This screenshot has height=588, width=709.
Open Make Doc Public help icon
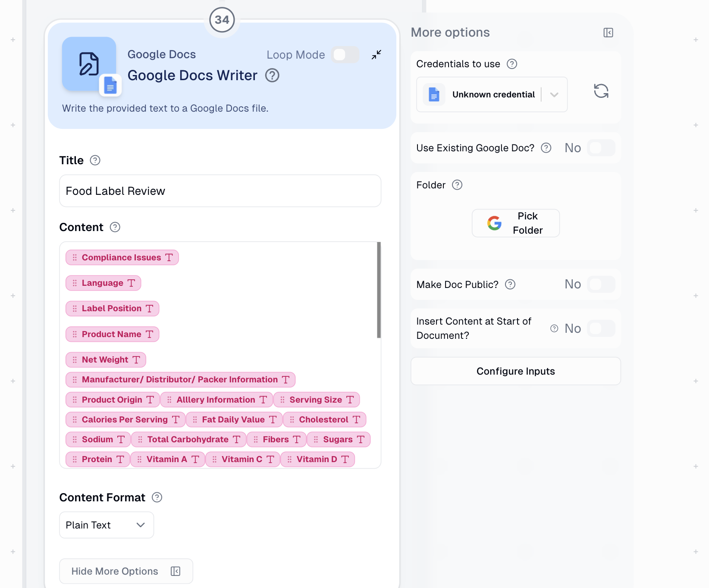pyautogui.click(x=510, y=285)
